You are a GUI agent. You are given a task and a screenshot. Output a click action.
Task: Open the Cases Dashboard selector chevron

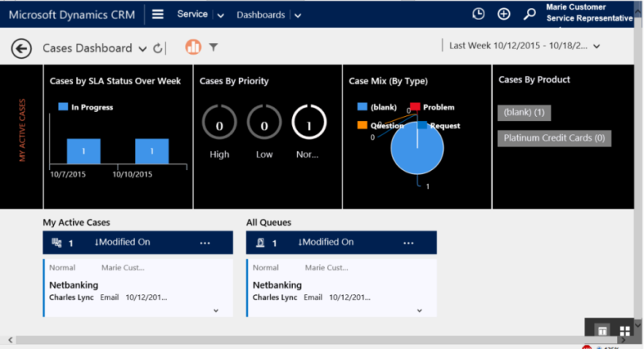click(x=142, y=49)
